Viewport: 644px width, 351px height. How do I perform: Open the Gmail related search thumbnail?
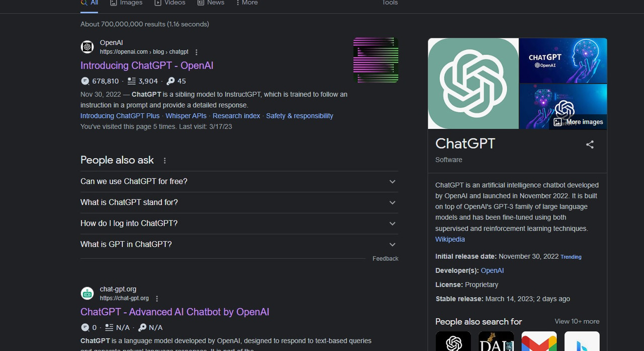(539, 341)
